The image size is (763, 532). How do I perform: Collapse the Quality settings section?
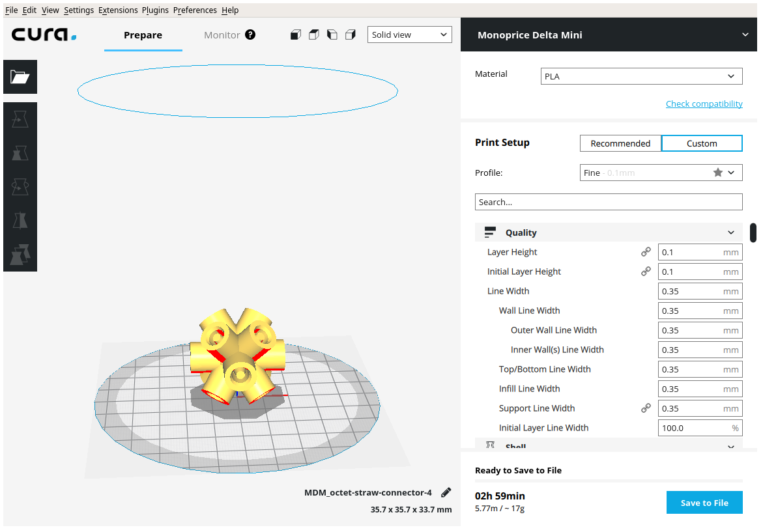click(x=731, y=232)
